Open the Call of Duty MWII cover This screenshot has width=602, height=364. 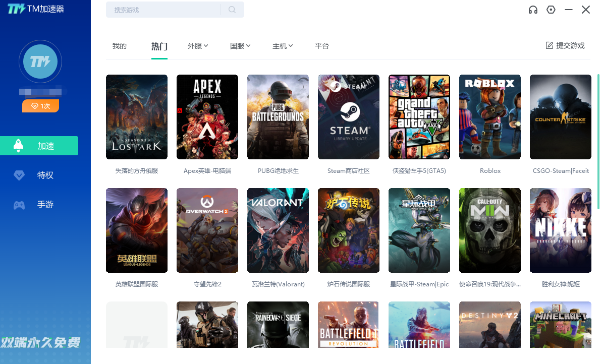click(x=490, y=230)
